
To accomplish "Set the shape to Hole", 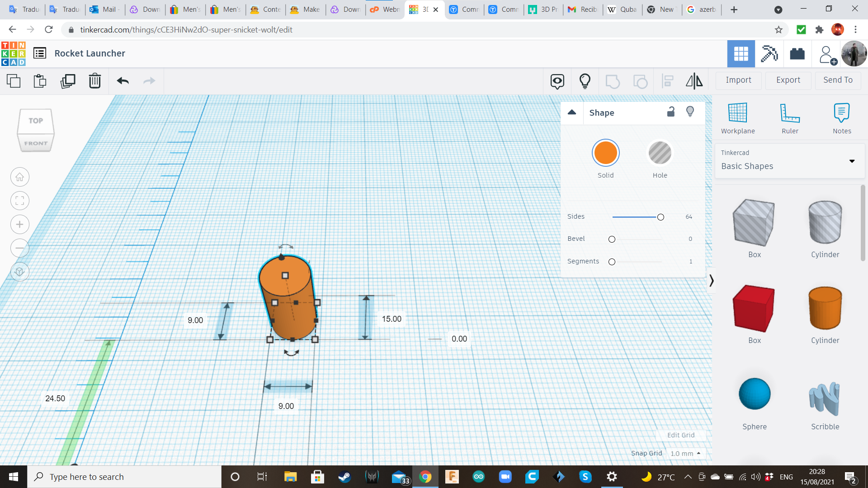I will 660,154.
